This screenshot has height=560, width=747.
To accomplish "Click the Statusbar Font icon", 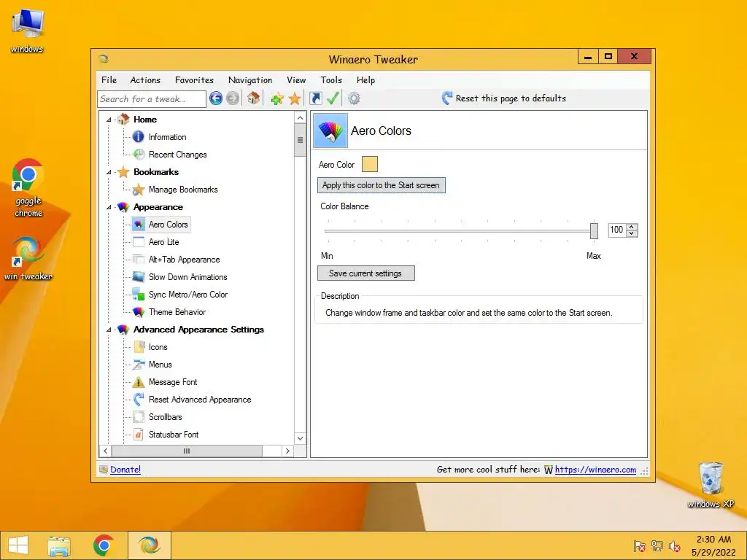I will (x=139, y=435).
